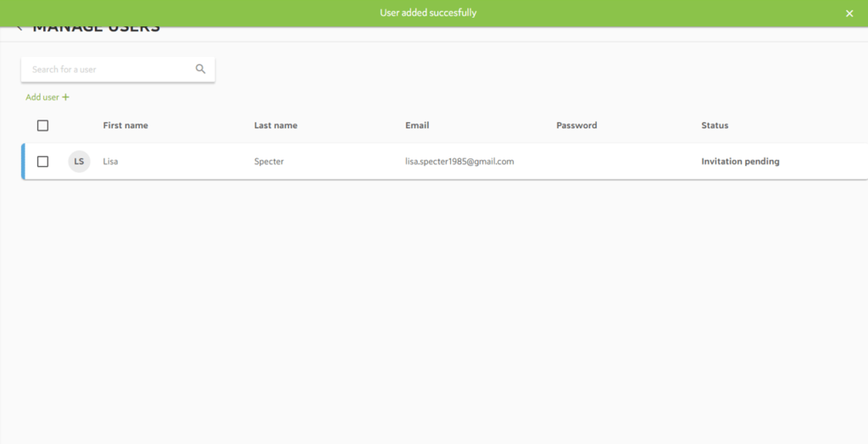Click the Invitation pending status

pos(740,162)
